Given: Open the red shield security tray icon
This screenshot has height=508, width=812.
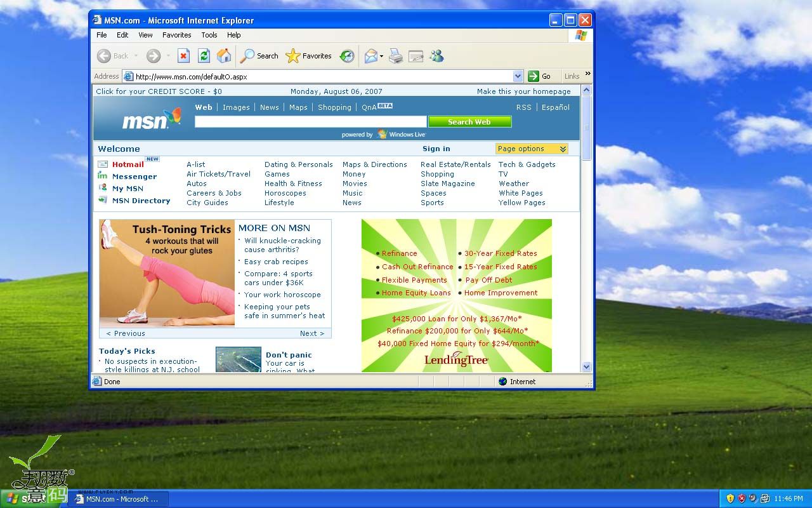Looking at the screenshot, I should [x=742, y=498].
